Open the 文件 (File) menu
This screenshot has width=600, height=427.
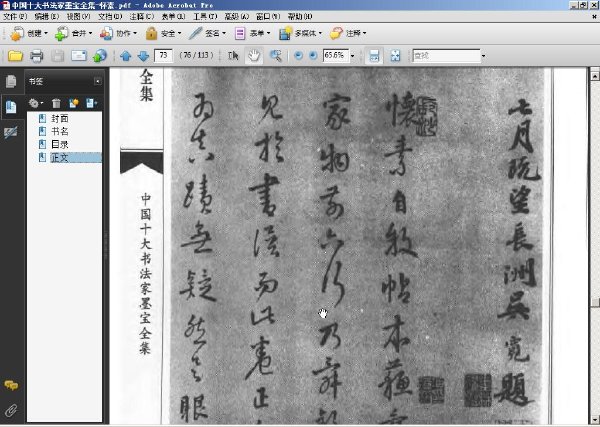(15, 16)
